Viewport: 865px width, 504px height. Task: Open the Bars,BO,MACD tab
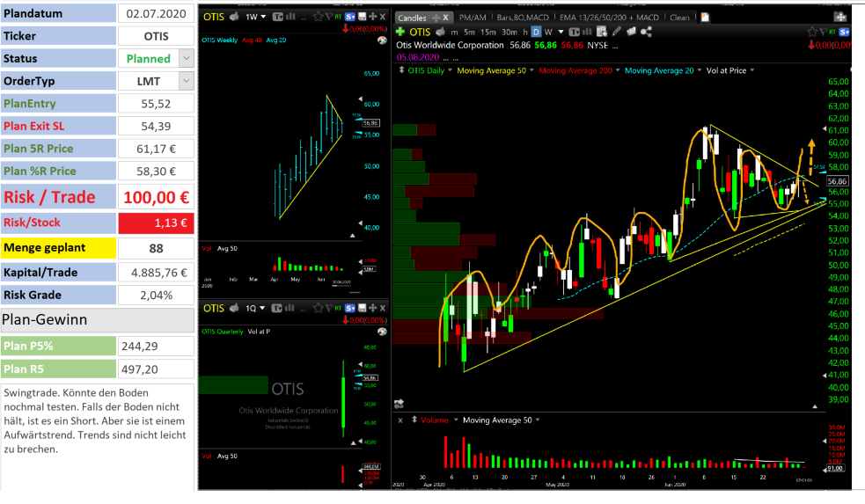[x=523, y=18]
